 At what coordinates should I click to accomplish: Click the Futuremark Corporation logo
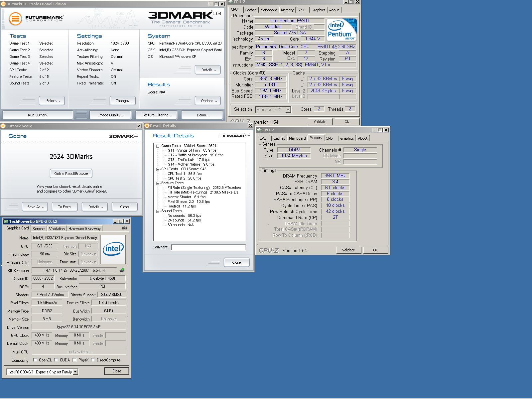(36, 19)
